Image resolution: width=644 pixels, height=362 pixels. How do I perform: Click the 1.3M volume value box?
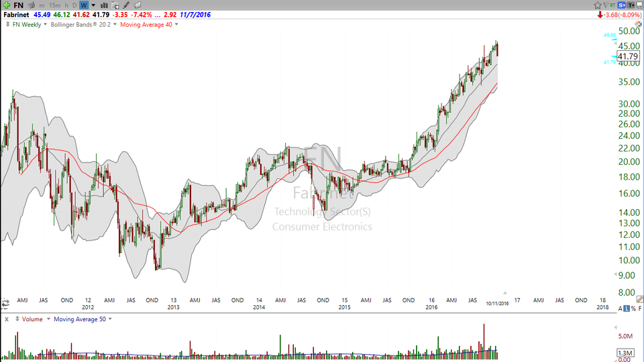pos(625,353)
